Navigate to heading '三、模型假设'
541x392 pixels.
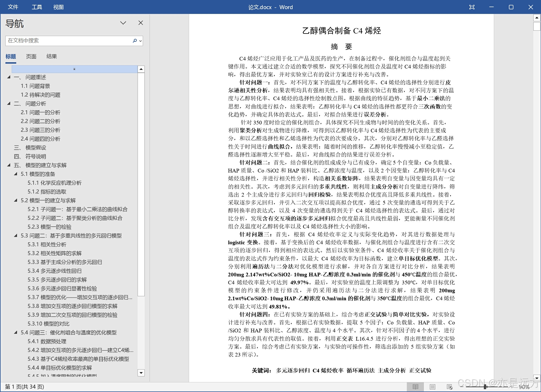[x=30, y=148]
